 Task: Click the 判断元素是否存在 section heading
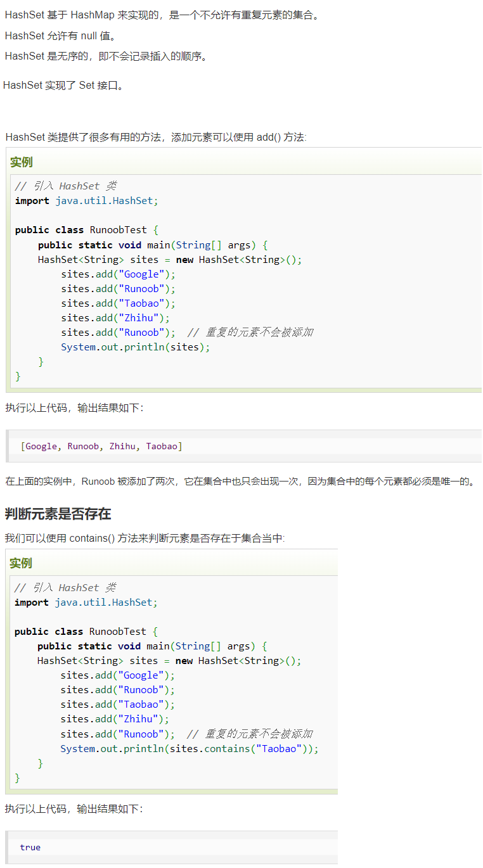point(58,514)
